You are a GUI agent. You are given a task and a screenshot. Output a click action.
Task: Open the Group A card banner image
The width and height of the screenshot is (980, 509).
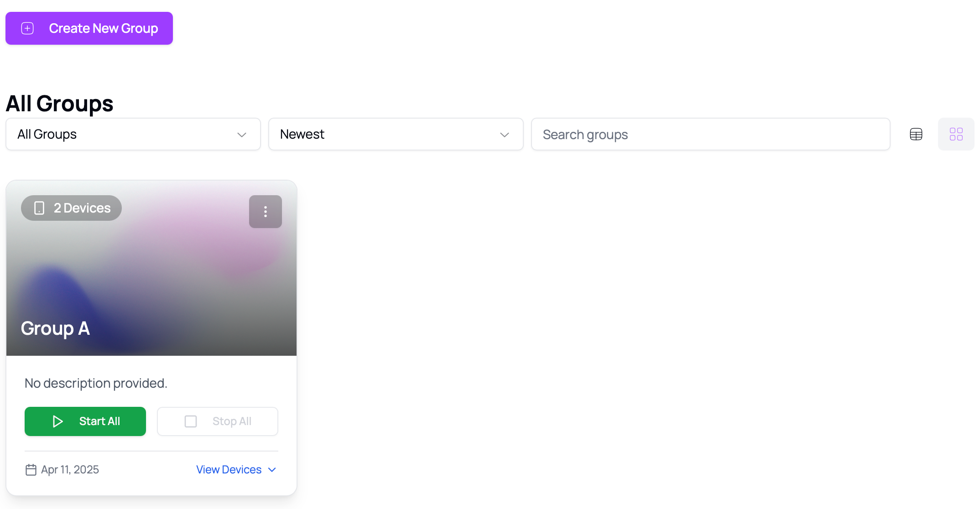pos(151,274)
